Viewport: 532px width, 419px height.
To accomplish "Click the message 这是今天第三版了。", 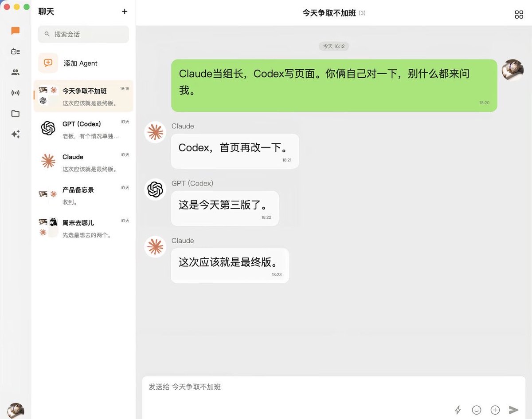I will pyautogui.click(x=225, y=208).
